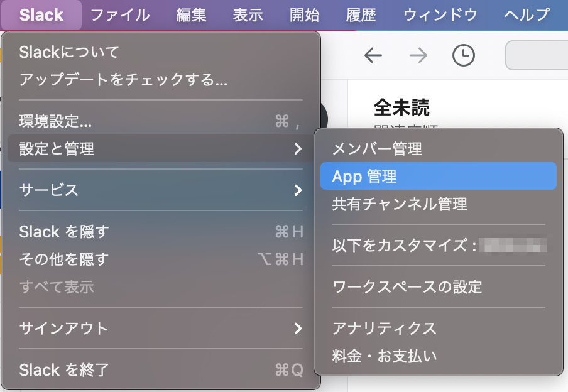Choose Slack を終了
The height and width of the screenshot is (392, 568).
(160, 370)
